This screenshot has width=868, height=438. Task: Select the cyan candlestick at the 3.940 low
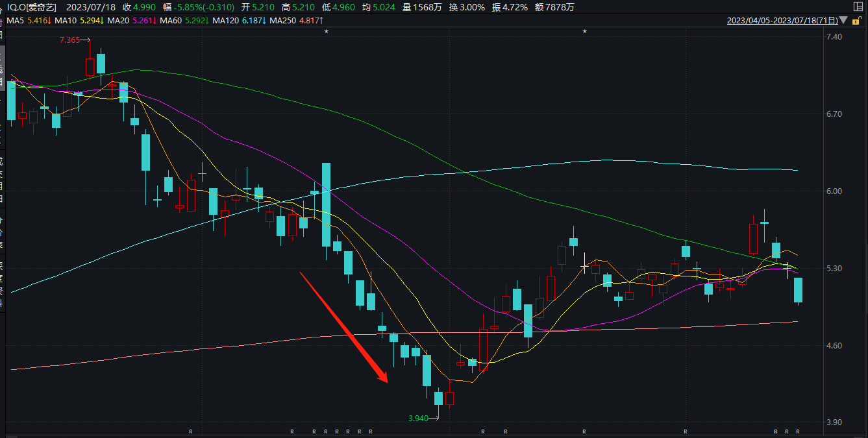(438, 398)
